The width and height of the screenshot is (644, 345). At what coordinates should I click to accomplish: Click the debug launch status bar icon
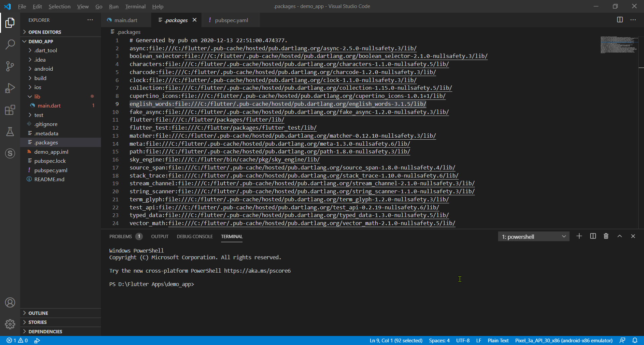tap(37, 340)
